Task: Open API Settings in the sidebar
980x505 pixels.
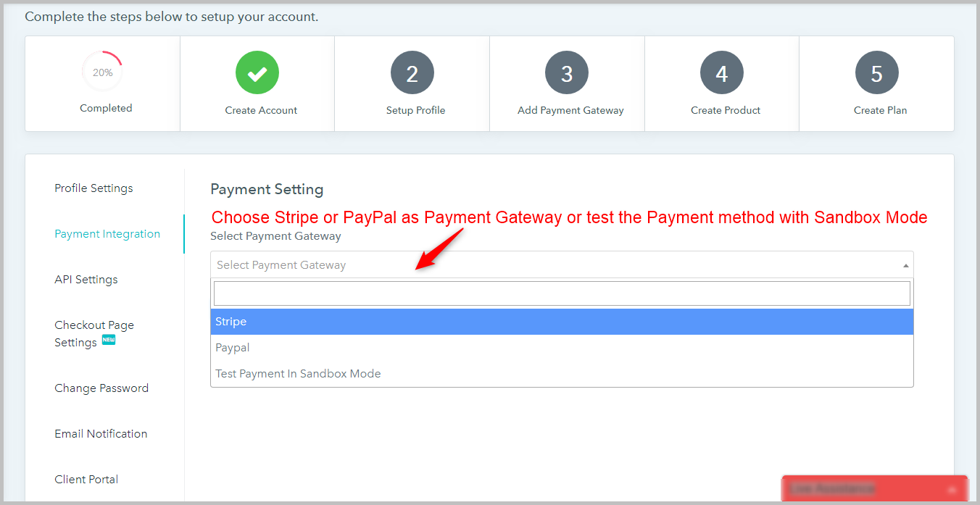Action: coord(86,280)
